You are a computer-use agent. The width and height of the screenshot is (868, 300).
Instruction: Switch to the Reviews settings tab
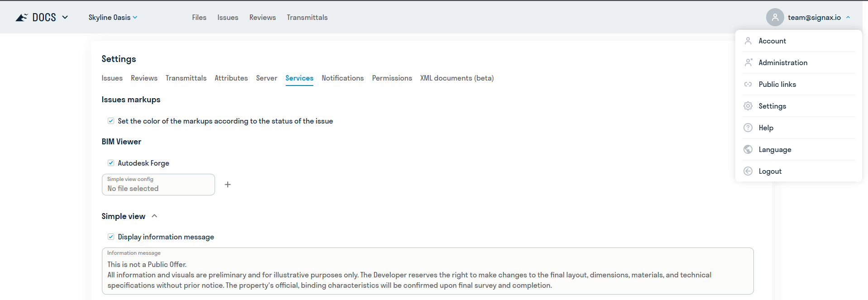tap(144, 78)
